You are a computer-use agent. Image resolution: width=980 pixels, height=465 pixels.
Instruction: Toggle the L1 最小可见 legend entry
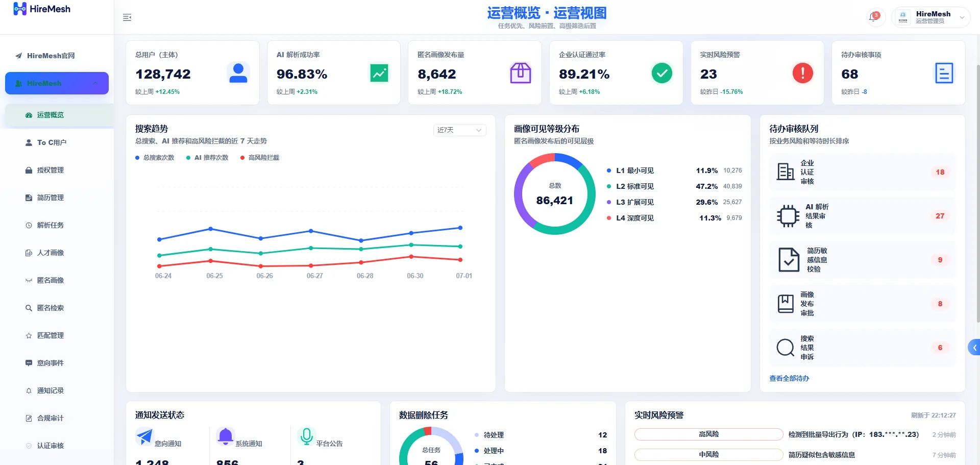[630, 170]
